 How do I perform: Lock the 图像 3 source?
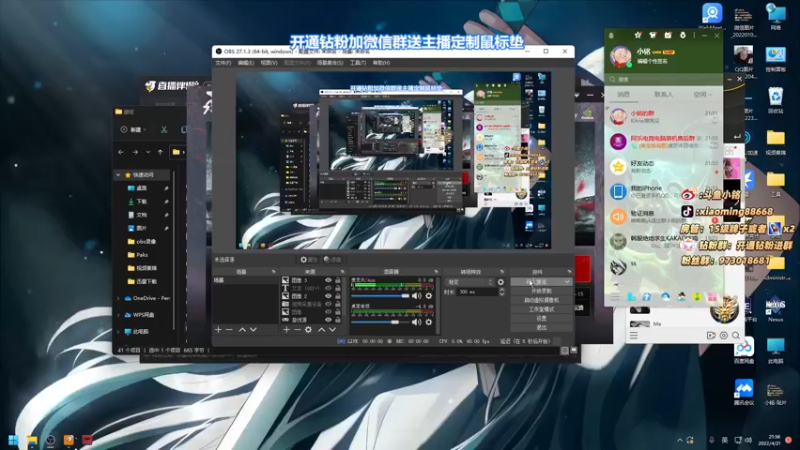pos(338,280)
